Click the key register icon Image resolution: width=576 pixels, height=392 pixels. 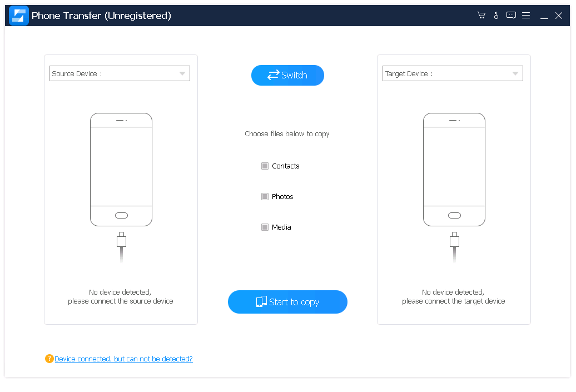(496, 16)
